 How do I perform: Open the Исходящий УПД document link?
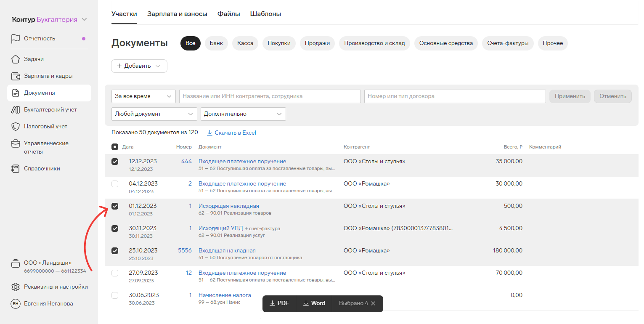(220, 228)
